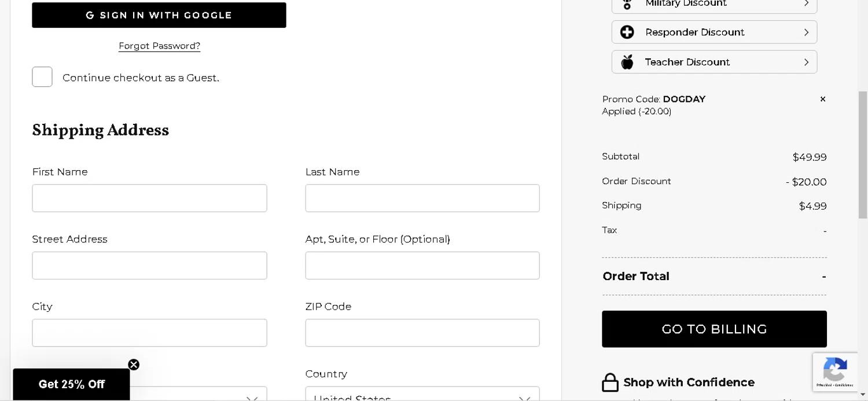Close the Get 25% Off popup
This screenshot has height=401, width=868.
pyautogui.click(x=134, y=365)
